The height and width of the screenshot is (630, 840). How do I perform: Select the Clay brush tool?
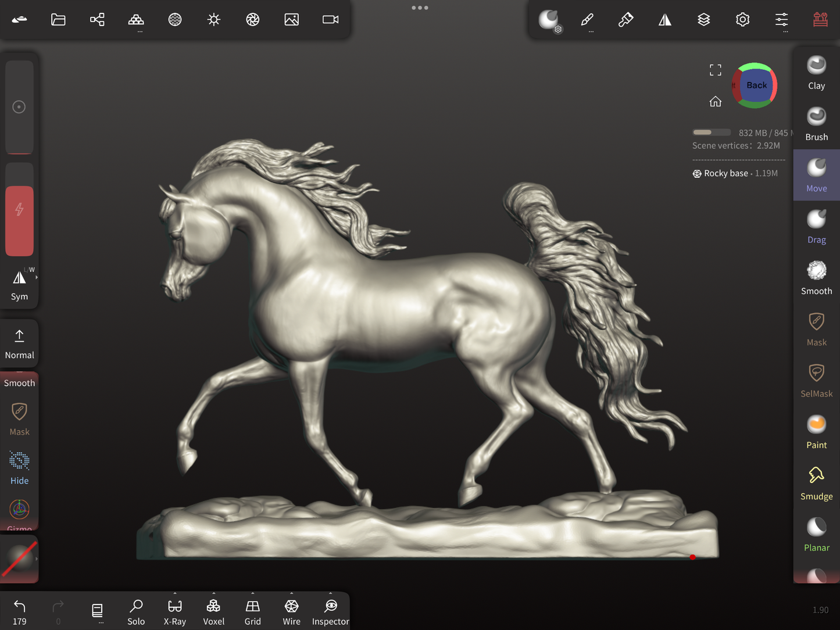tap(816, 73)
